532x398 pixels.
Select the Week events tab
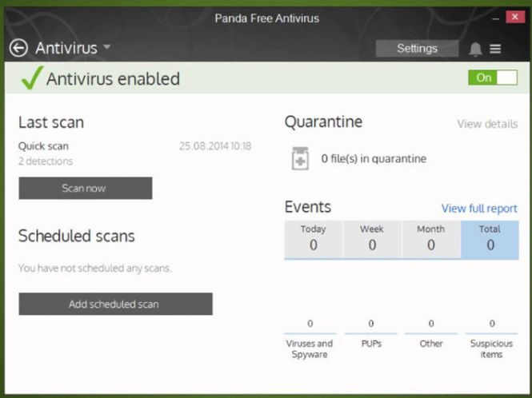coord(372,239)
